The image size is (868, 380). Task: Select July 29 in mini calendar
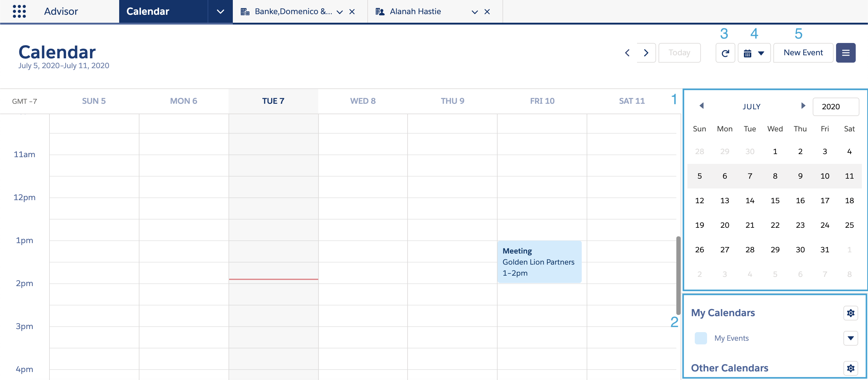775,250
